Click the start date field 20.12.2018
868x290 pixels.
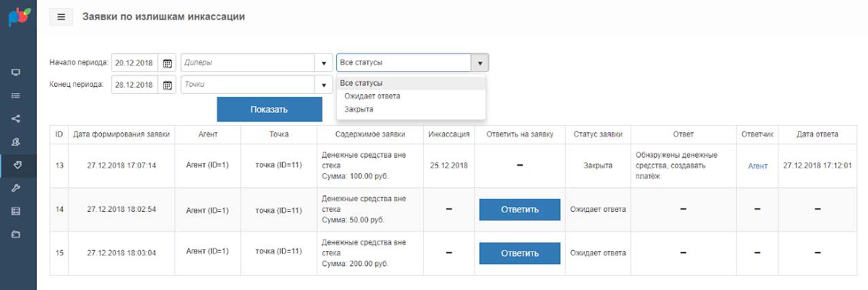tap(136, 63)
